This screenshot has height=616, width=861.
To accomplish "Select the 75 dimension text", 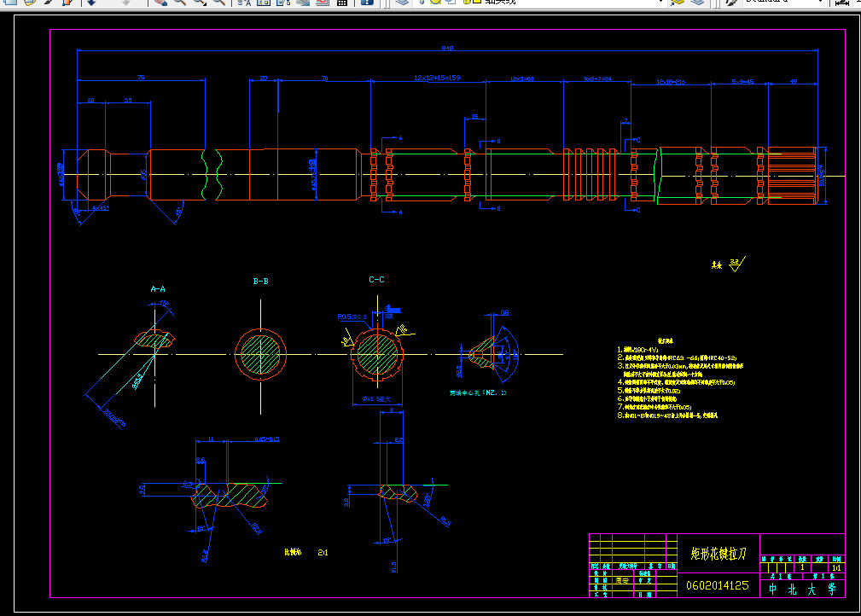I will pyautogui.click(x=141, y=78).
